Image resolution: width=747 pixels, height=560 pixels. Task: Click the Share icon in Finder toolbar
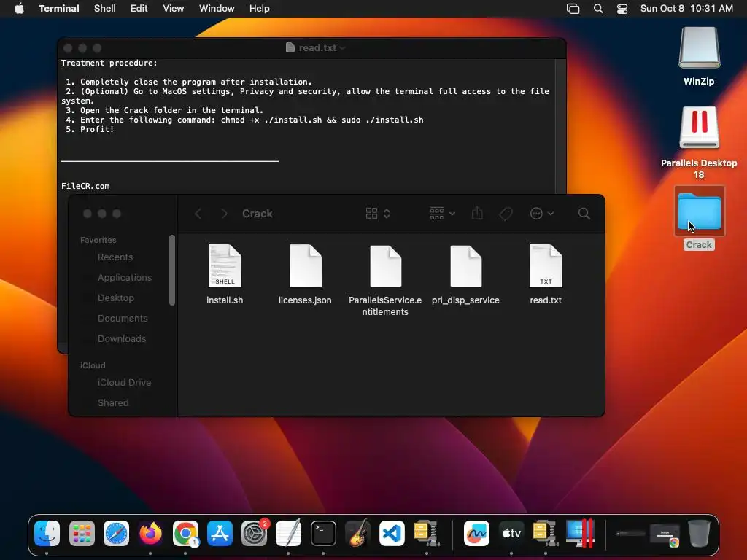tap(477, 214)
